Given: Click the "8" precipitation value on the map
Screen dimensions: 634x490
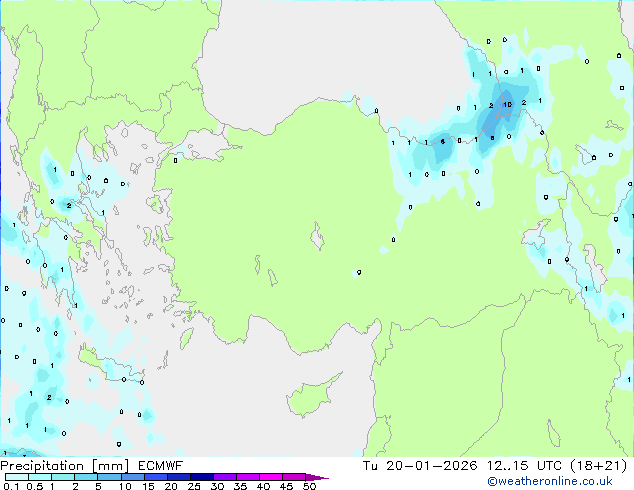Looking at the screenshot, I should (x=492, y=138).
